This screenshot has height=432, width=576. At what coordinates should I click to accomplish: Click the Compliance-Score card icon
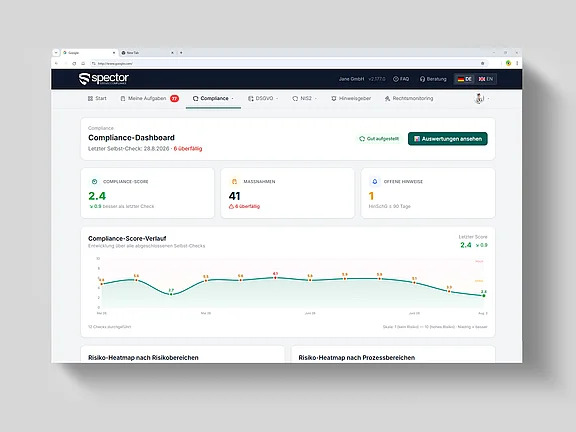(94, 181)
